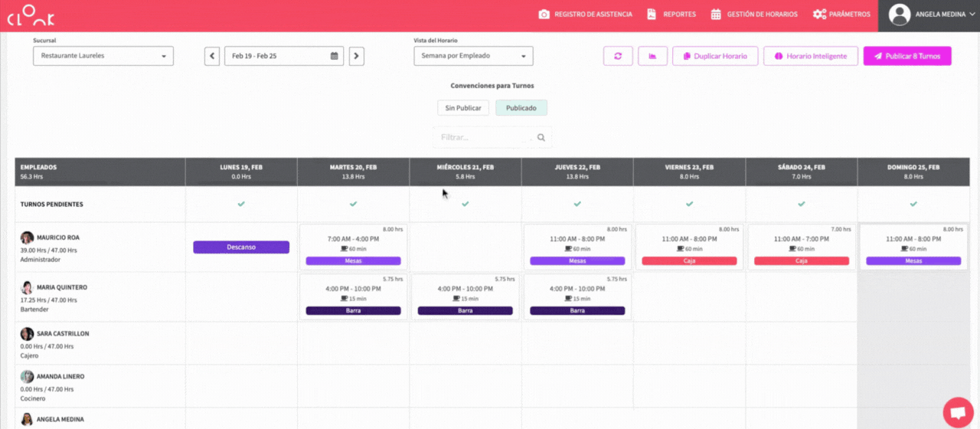Screen dimensions: 980x429
Task: Click the calendar icon in date field
Action: coord(335,56)
